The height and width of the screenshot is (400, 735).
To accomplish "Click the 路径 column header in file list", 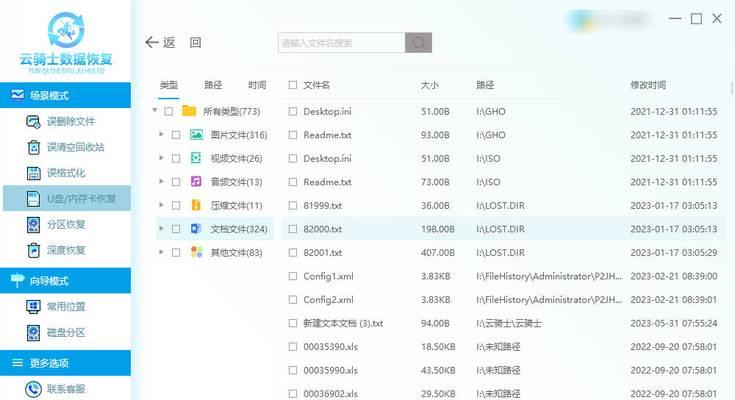I will coord(485,85).
